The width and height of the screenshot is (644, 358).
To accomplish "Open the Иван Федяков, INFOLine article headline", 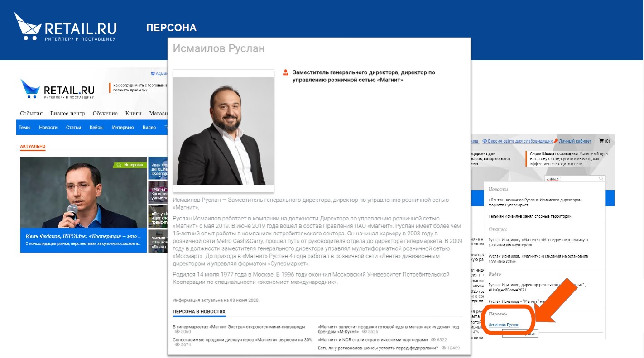I will pyautogui.click(x=83, y=236).
